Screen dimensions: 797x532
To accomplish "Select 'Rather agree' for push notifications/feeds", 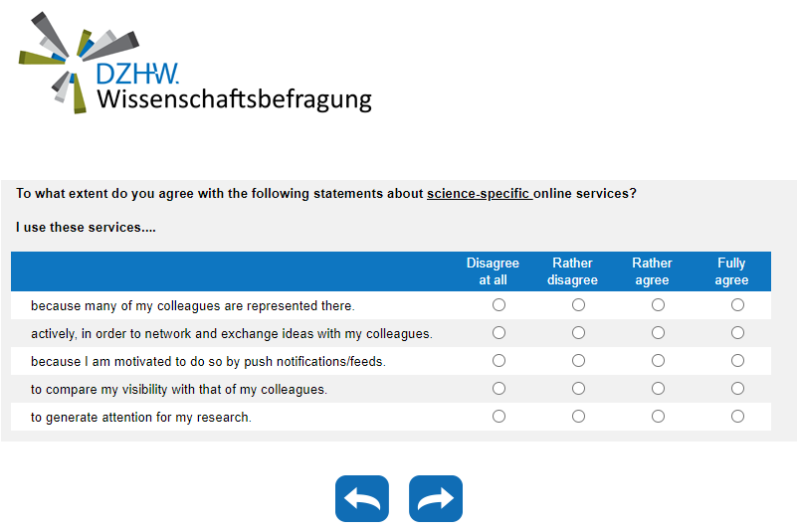I will [658, 361].
